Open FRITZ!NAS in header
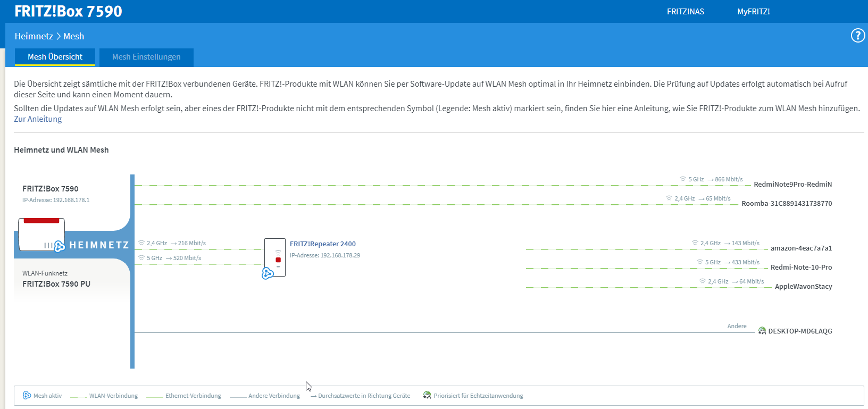The width and height of the screenshot is (868, 409). click(686, 11)
